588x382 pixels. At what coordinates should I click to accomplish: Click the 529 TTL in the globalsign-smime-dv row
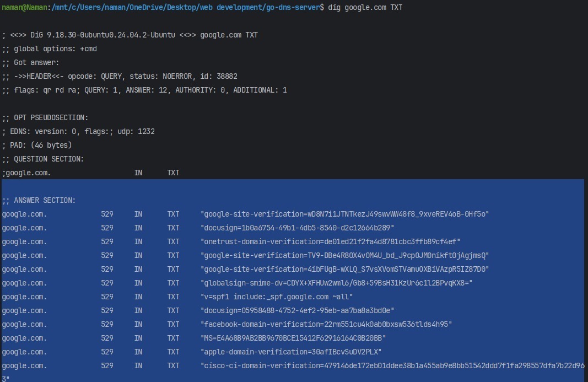[107, 283]
